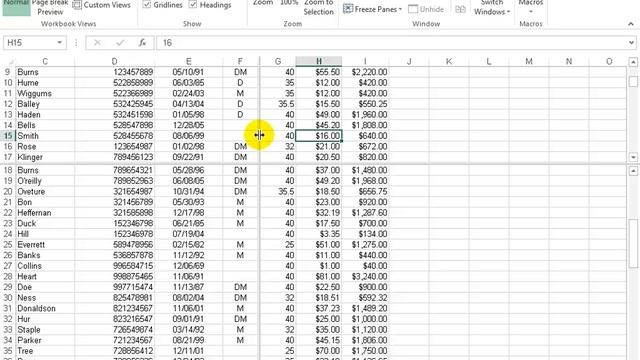The image size is (640, 360).
Task: Click the cell showing $550.25
Action: click(x=365, y=104)
